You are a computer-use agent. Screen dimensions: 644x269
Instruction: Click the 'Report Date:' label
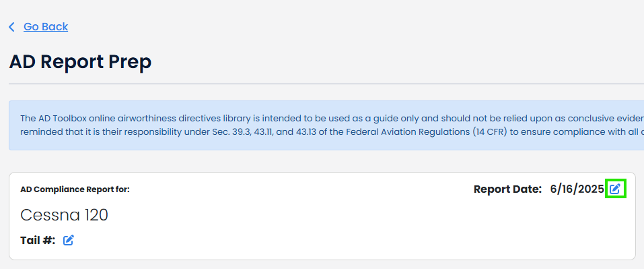(x=508, y=189)
